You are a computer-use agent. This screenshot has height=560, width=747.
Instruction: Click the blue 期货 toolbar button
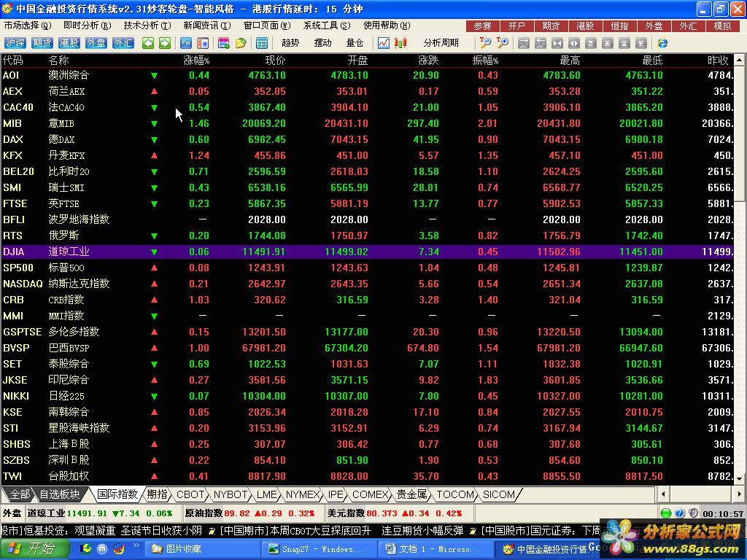pos(42,43)
